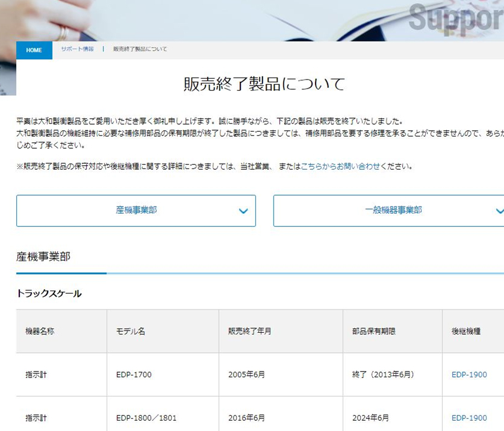Select the 販売終了年月 column header

(x=249, y=331)
